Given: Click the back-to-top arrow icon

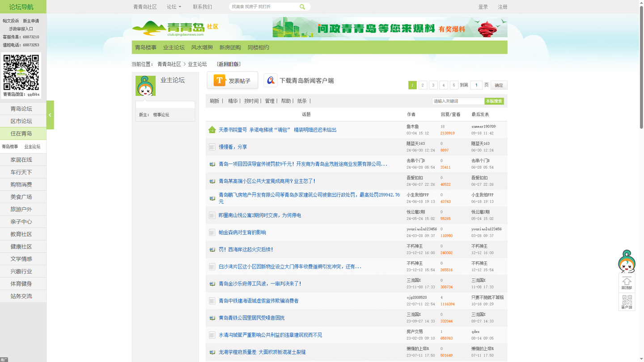Looking at the screenshot, I should [x=627, y=283].
